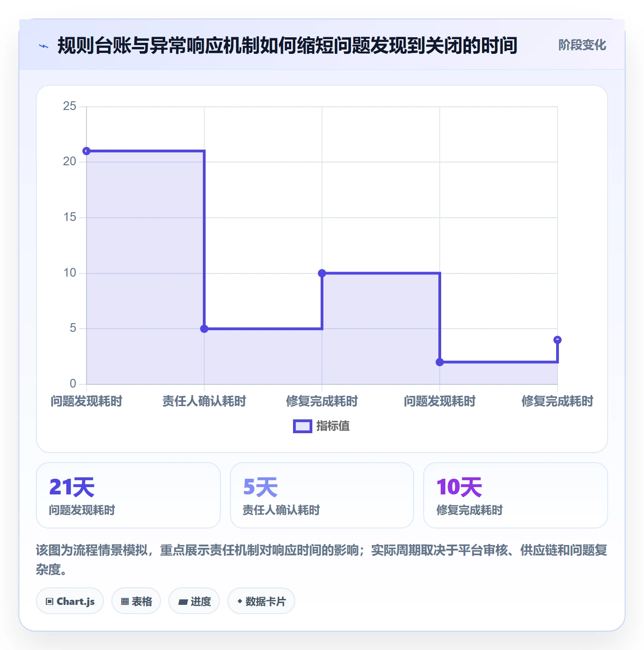Click the 责任人确认耗时 caption under 5天

tap(281, 510)
